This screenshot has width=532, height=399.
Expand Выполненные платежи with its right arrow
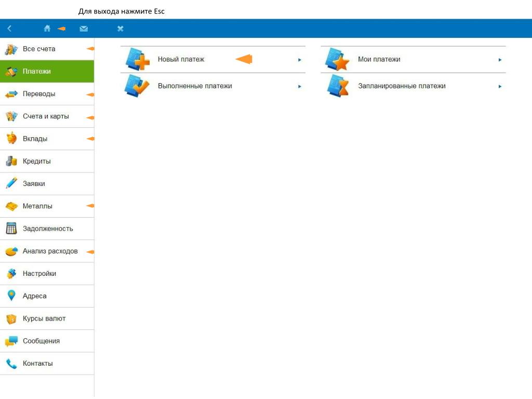[x=300, y=87]
